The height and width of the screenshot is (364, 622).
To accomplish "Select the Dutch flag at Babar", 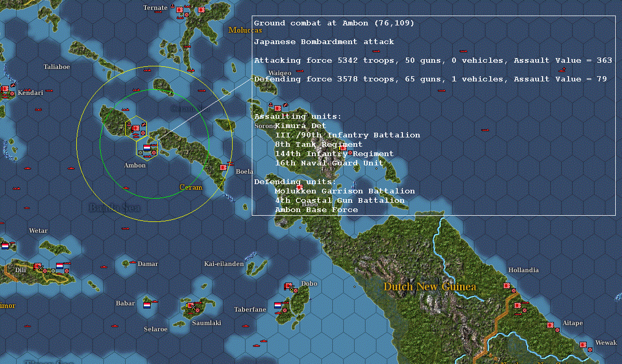I will click(147, 305).
